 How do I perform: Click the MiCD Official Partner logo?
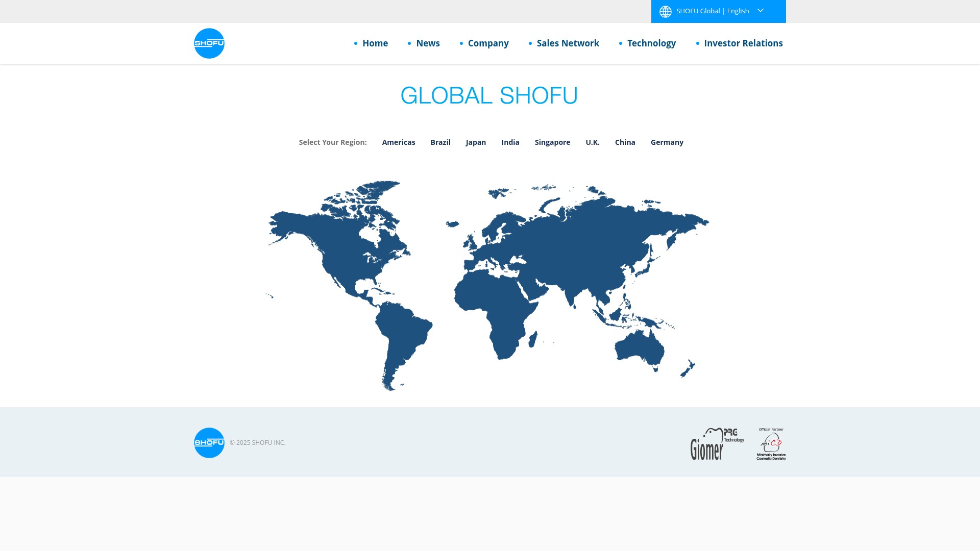tap(771, 444)
